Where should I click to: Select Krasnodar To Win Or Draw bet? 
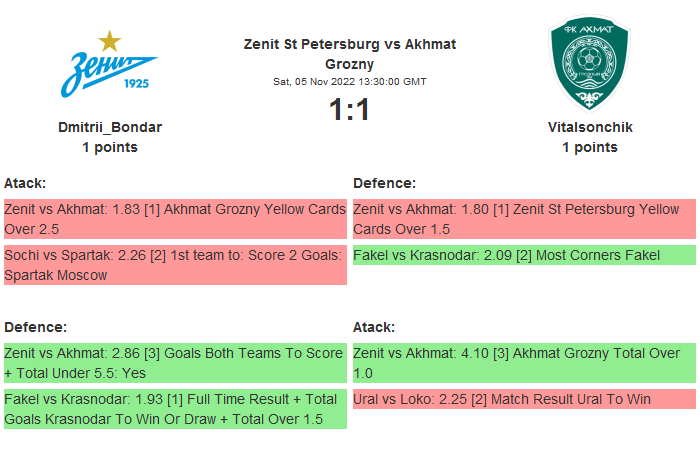pyautogui.click(x=175, y=409)
